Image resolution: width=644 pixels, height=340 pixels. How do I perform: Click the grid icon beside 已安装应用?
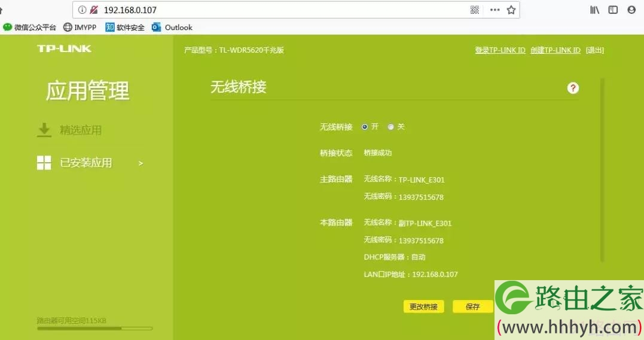(x=44, y=163)
